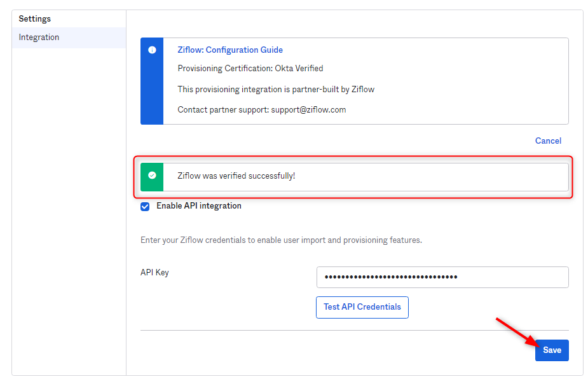588x379 pixels.
Task: Click the partner-built by Ziflow sentence
Action: pyautogui.click(x=276, y=89)
